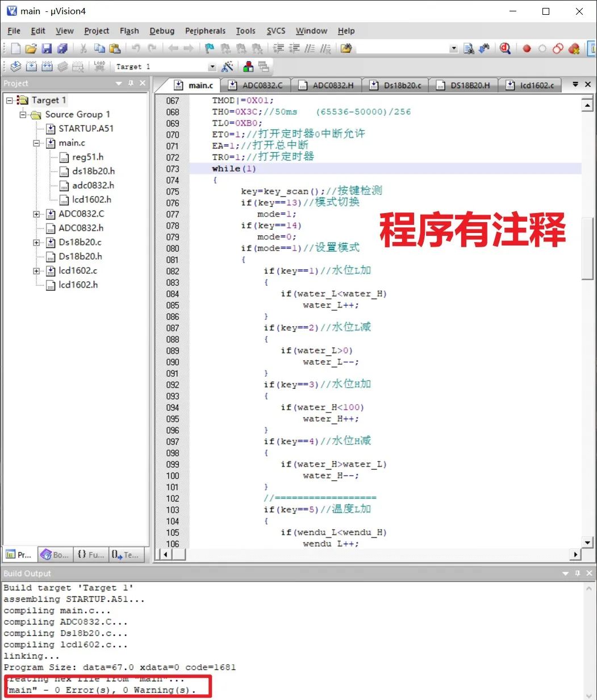Open the Target 1 selection dropdown
Image resolution: width=597 pixels, height=700 pixels.
(x=211, y=66)
